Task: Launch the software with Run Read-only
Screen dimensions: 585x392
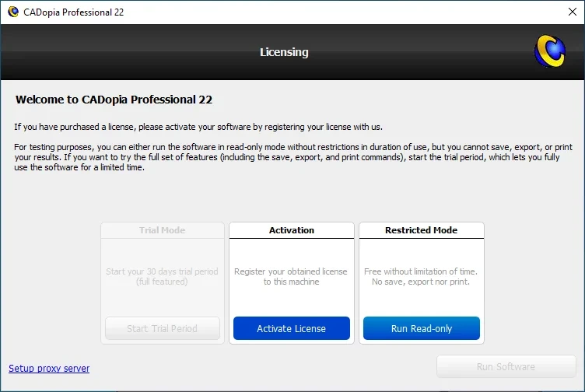Action: tap(421, 328)
